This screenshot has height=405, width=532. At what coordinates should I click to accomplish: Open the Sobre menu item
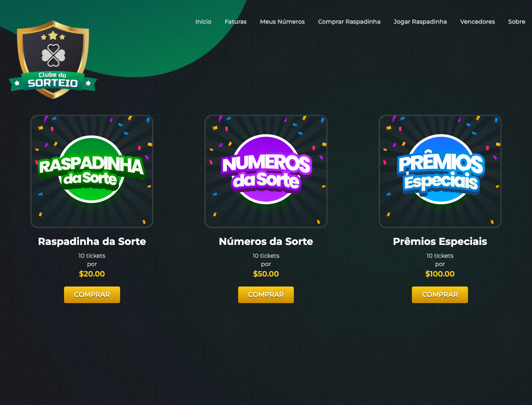[517, 22]
